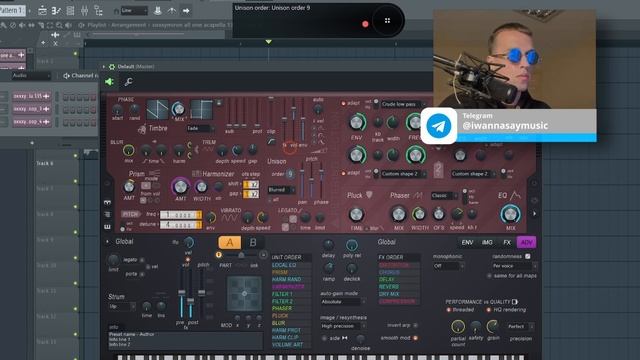Image resolution: width=640 pixels, height=360 pixels.
Task: Click the filter slot 2 battery icon
Action: coord(438,169)
